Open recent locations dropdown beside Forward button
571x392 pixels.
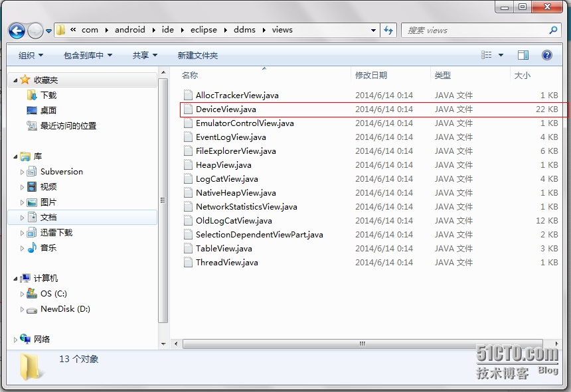tap(48, 31)
